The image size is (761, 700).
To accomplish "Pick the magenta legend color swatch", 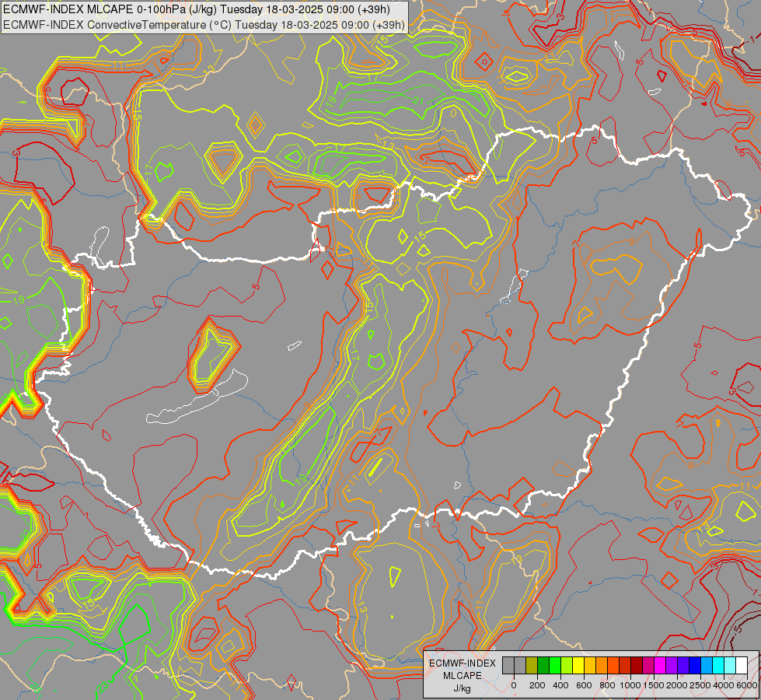I will pyautogui.click(x=661, y=665).
